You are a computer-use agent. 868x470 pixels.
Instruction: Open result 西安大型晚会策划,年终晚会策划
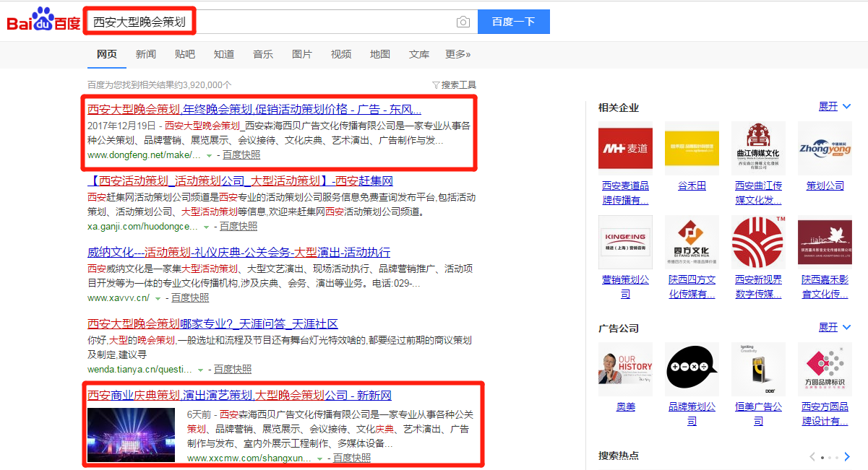[x=254, y=110]
